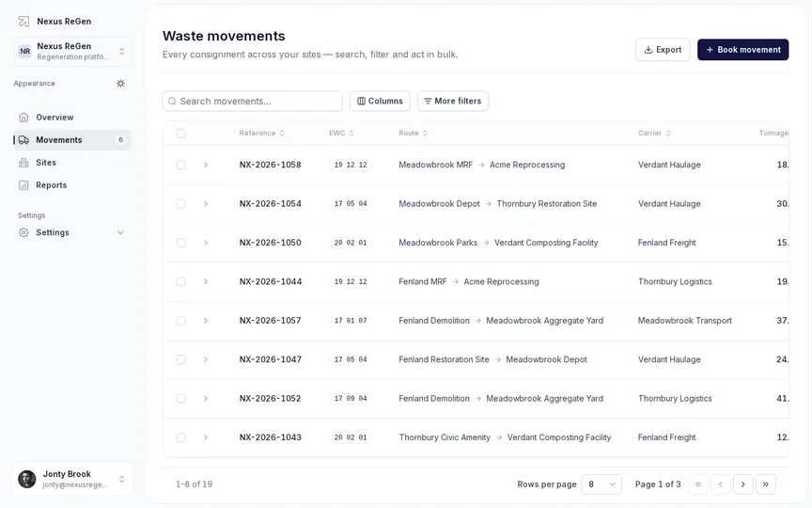This screenshot has height=508, width=812.
Task: Sort by the Reference column
Action: (262, 134)
